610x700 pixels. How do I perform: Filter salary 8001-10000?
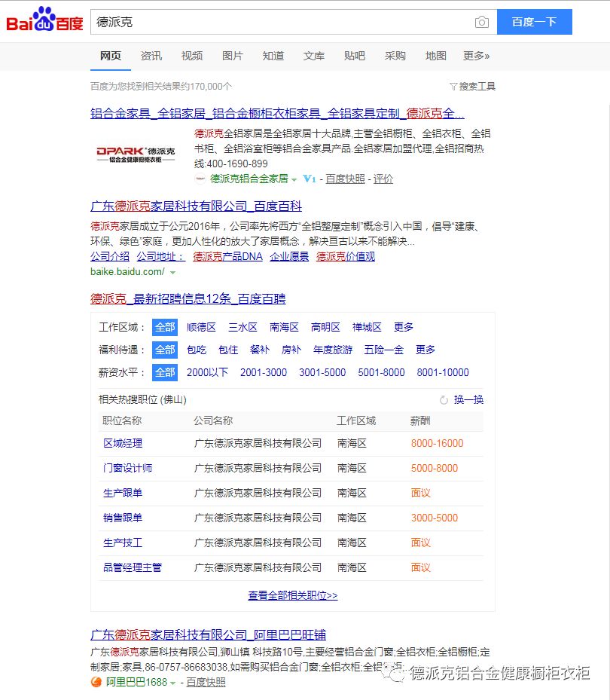[443, 372]
